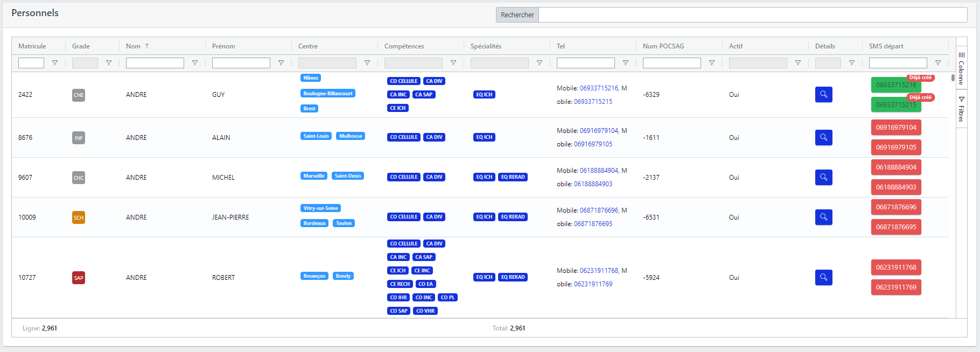Open the SMS départ column filter icon
This screenshot has width=980, height=352.
point(938,63)
